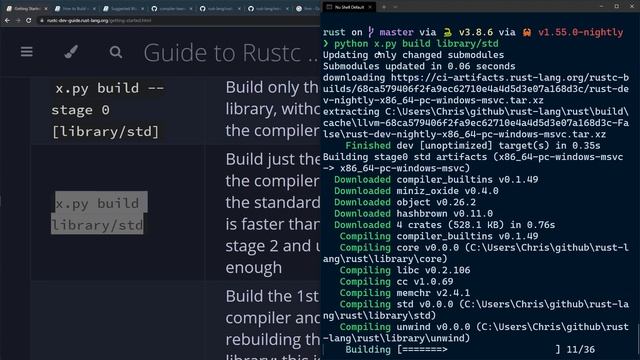640x360 pixels.
Task: Minimize the terminal window
Action: pyautogui.click(x=601, y=7)
